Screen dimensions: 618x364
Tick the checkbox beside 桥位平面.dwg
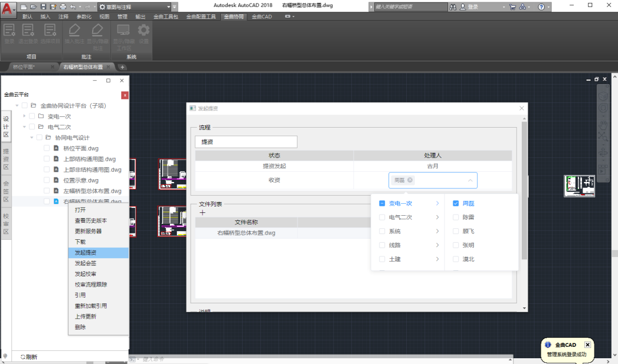pos(47,148)
